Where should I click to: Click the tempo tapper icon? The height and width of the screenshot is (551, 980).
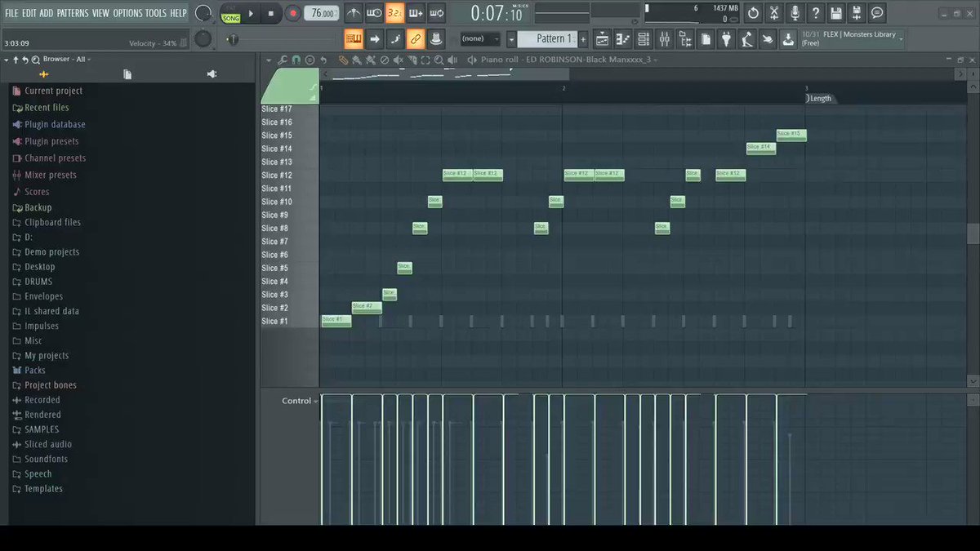(x=746, y=38)
